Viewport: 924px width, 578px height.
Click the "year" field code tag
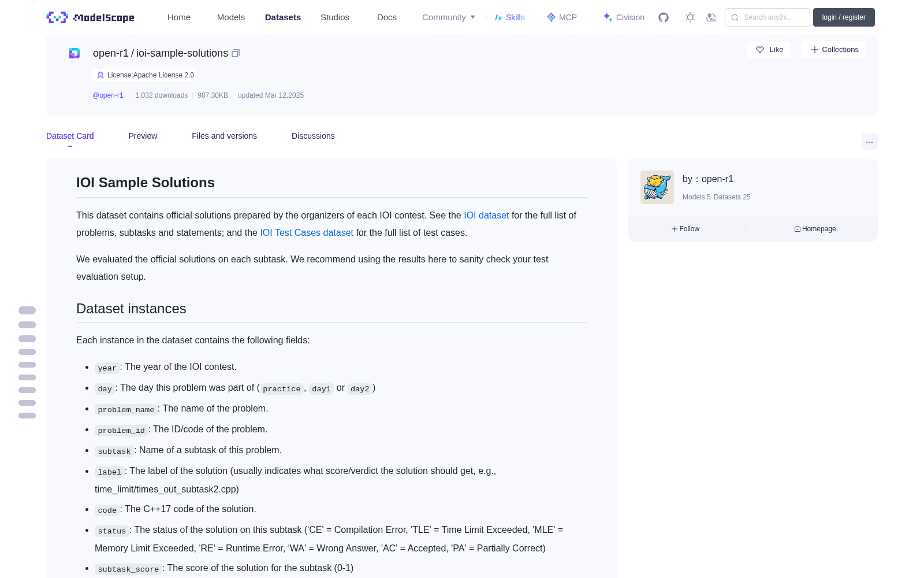[x=107, y=368]
